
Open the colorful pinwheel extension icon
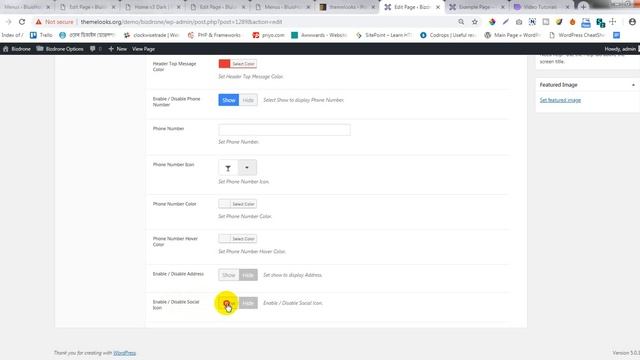point(492,22)
